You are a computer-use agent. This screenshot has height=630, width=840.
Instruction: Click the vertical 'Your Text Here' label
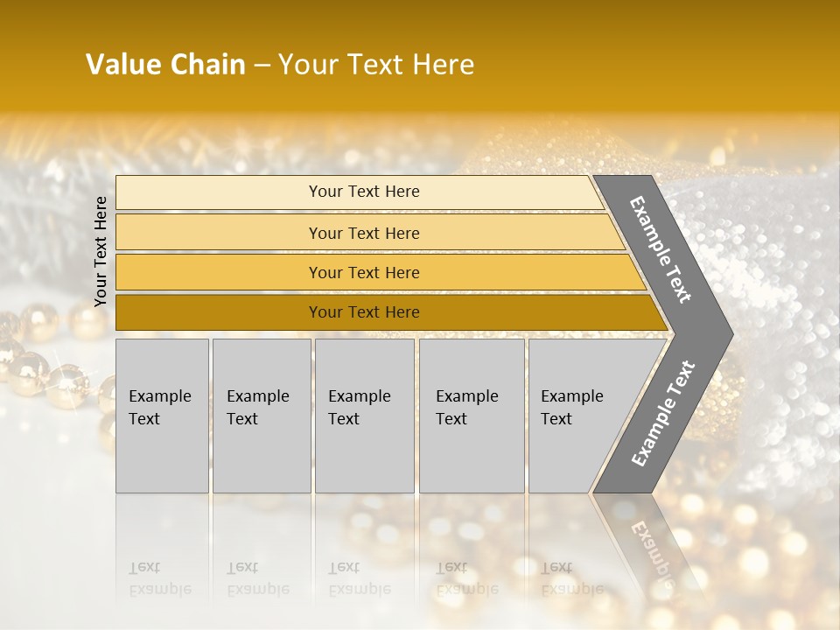(101, 251)
